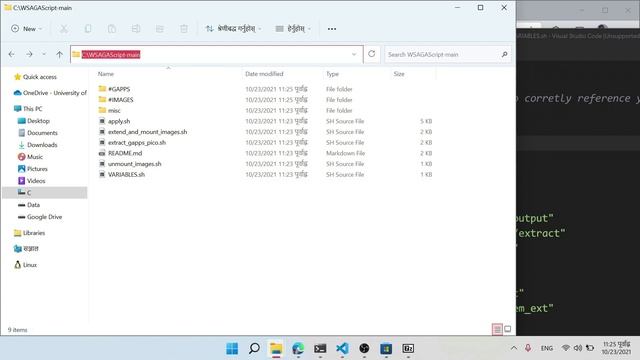640x360 pixels.
Task: Select This PC in sidebar
Action: (28, 109)
